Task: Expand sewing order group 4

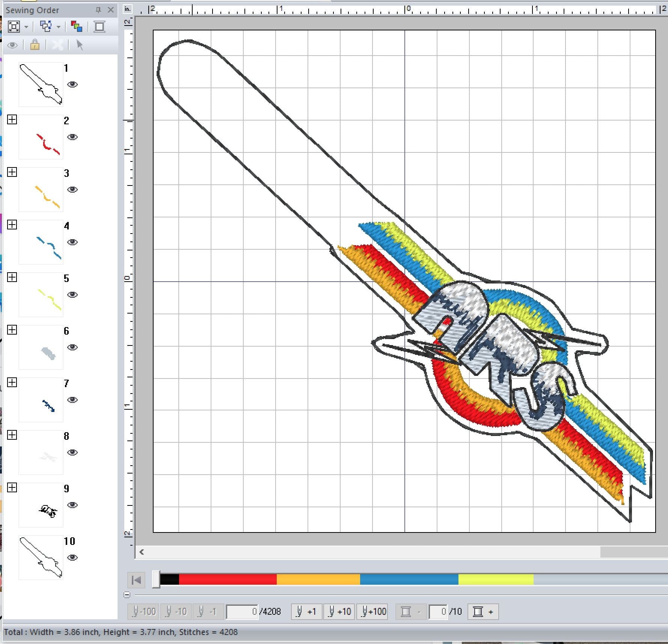Action: pyautogui.click(x=12, y=225)
